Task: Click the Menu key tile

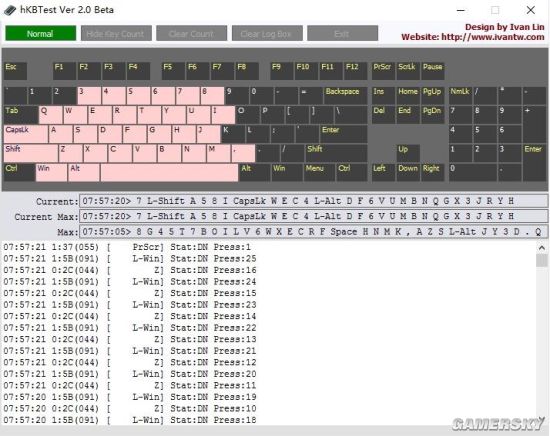Action: click(x=319, y=173)
